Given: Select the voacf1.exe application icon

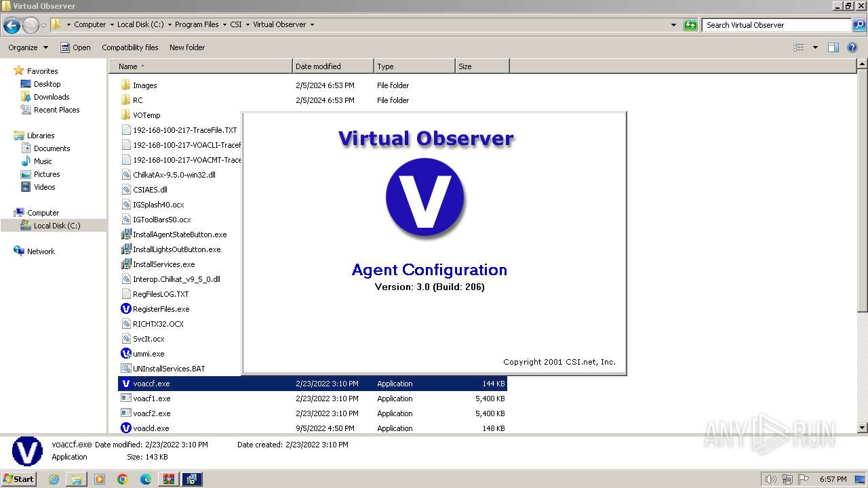Looking at the screenshot, I should point(125,399).
